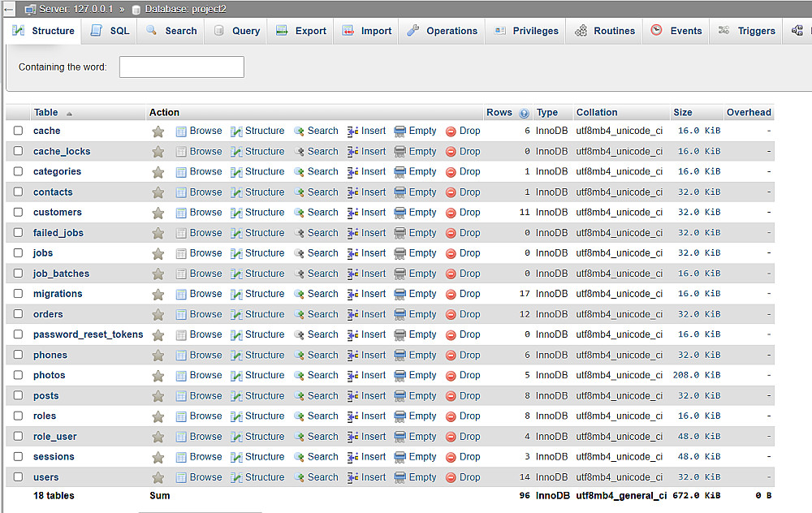Click the Overhead column header

pos(749,112)
